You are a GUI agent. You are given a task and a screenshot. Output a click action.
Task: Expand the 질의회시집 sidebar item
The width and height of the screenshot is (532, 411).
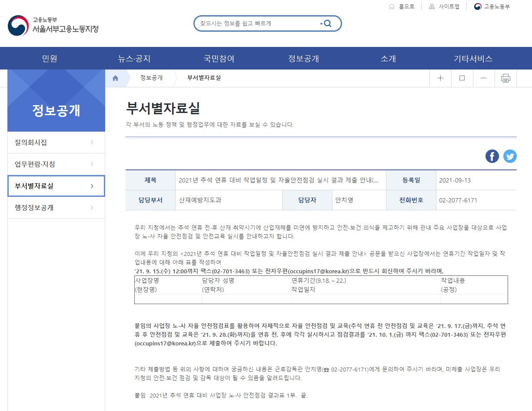pos(56,143)
